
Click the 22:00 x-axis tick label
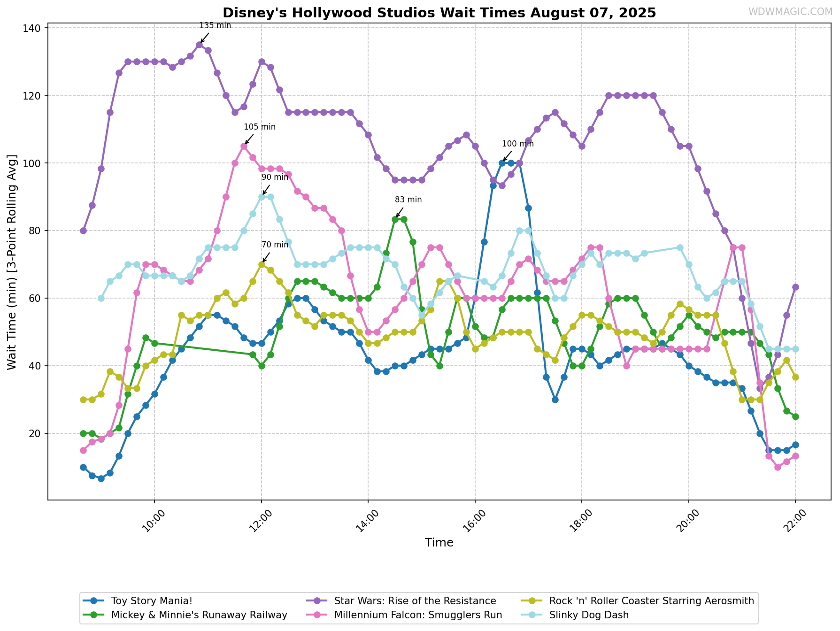(x=794, y=521)
